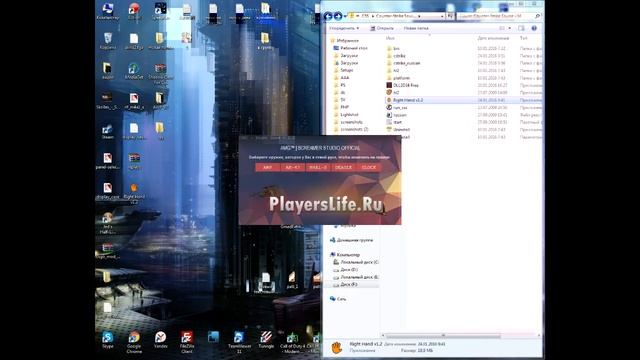Viewport: 640px width, 360px height.
Task: Select the FileZilla Client desktop icon
Action: (x=187, y=342)
